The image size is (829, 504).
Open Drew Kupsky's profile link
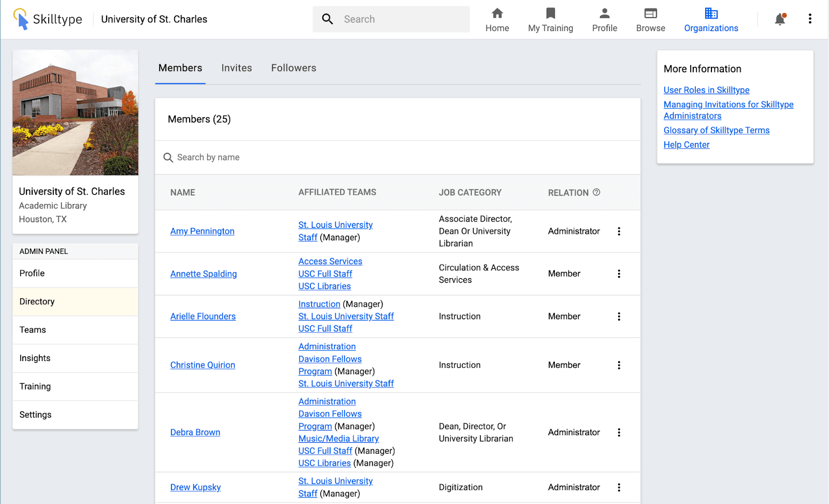pos(195,487)
